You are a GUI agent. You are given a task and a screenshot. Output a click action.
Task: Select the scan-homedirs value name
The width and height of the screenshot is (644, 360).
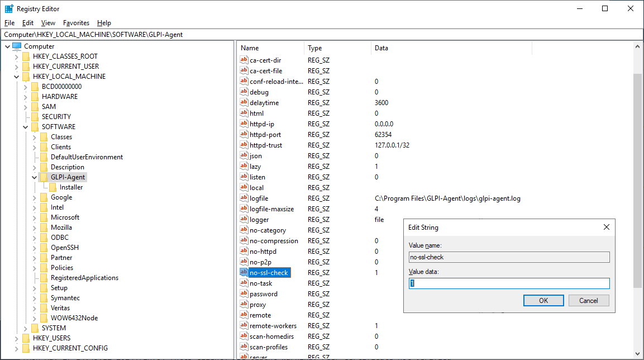[x=272, y=337]
